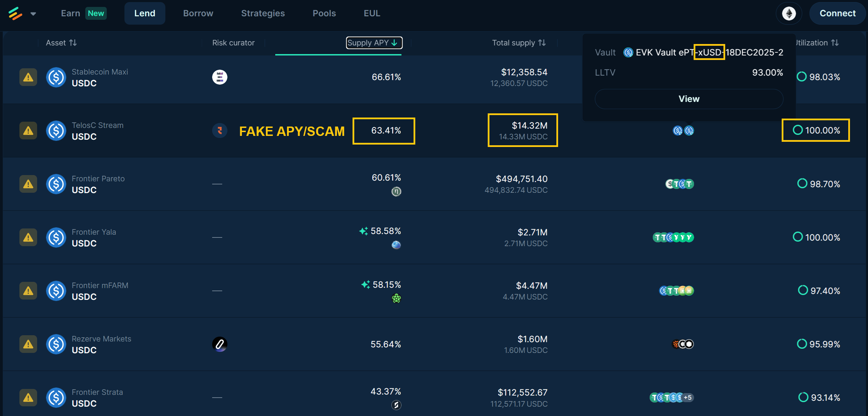Sort the table by Asset column
Image resolution: width=868 pixels, height=416 pixels.
click(61, 43)
